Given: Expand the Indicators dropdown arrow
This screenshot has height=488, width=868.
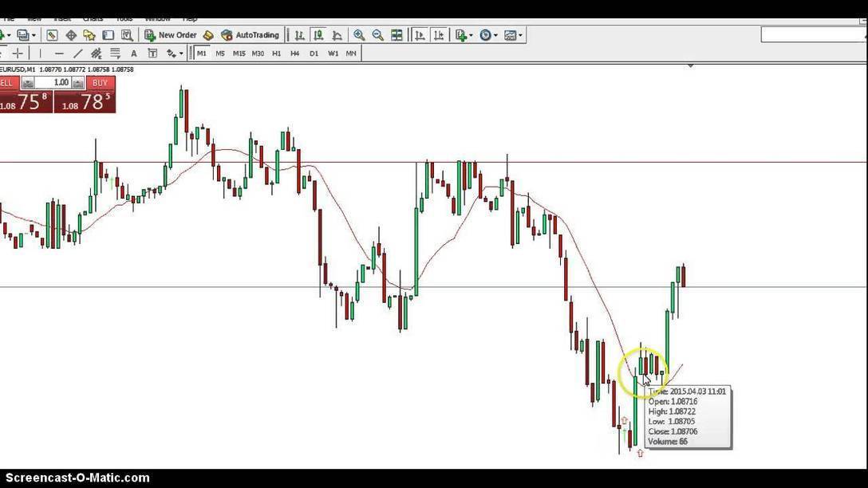Looking at the screenshot, I should click(x=471, y=35).
